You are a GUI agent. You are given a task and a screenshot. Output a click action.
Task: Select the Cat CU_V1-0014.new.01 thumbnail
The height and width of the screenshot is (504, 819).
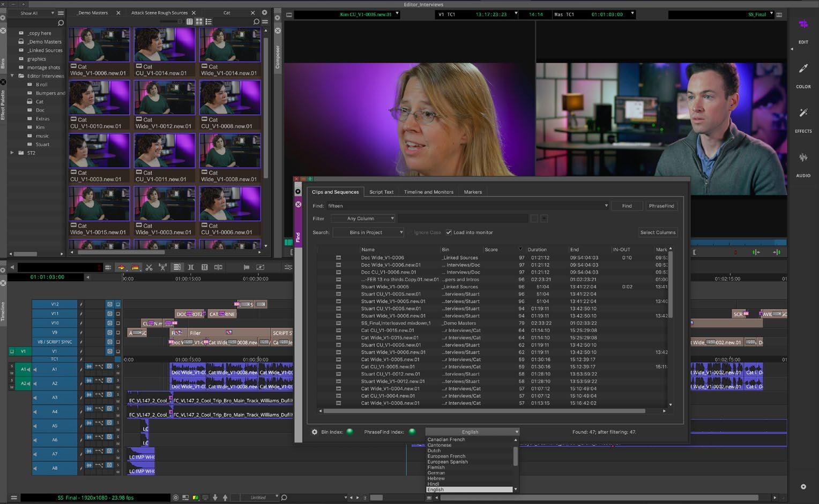pyautogui.click(x=165, y=52)
